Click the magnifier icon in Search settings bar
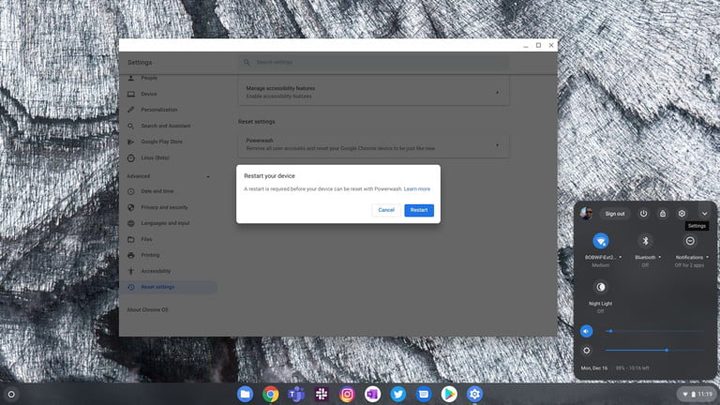720x405 pixels. point(247,62)
